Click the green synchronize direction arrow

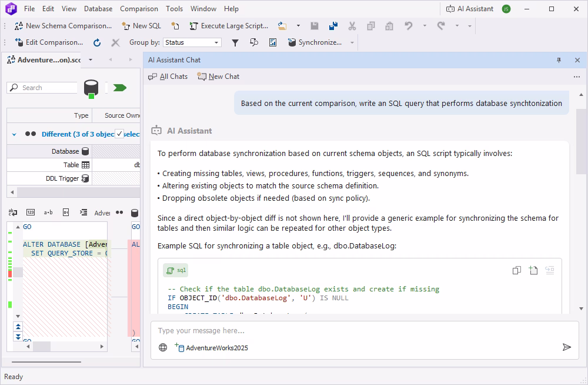[119, 88]
